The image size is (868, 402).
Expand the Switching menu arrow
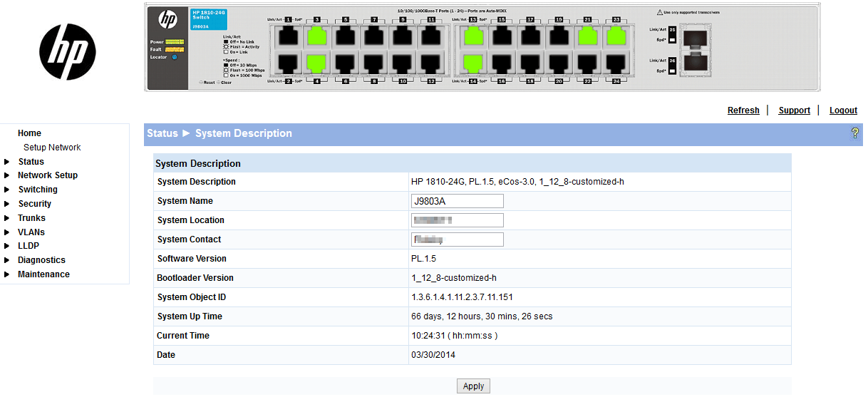coord(7,190)
